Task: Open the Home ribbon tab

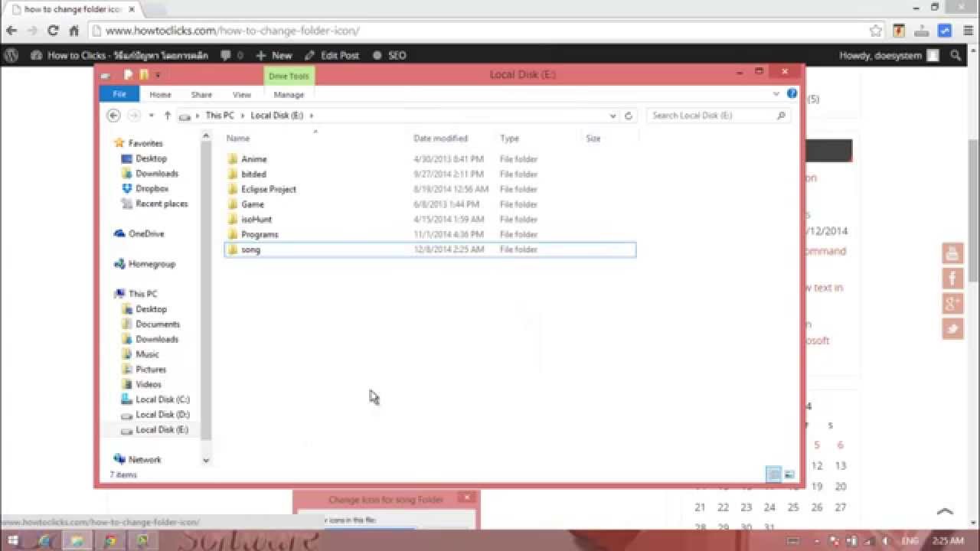Action: pyautogui.click(x=160, y=95)
